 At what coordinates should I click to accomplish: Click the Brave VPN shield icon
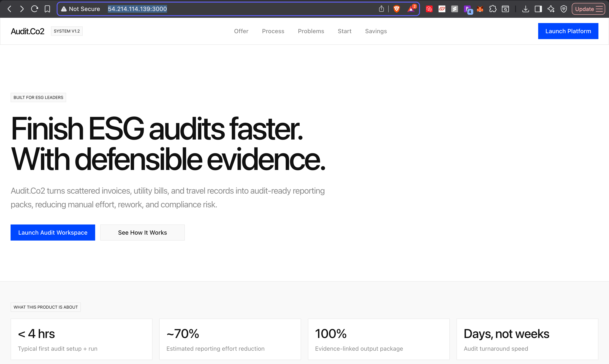[564, 9]
